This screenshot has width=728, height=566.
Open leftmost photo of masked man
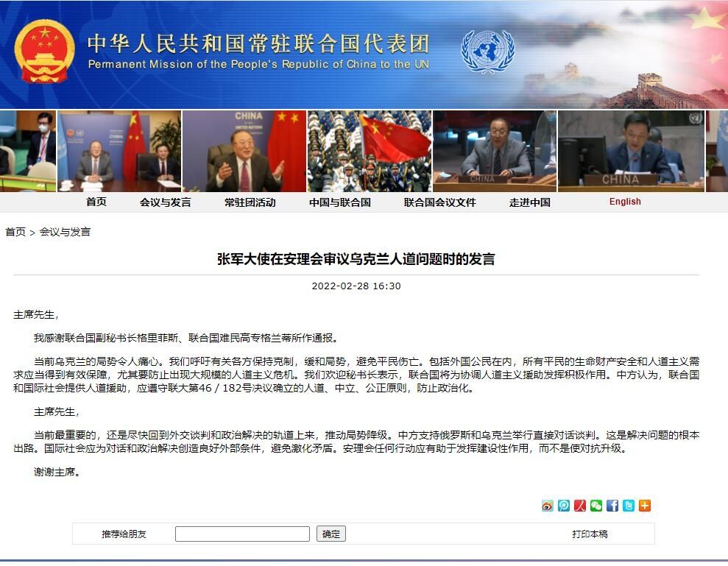coord(28,151)
